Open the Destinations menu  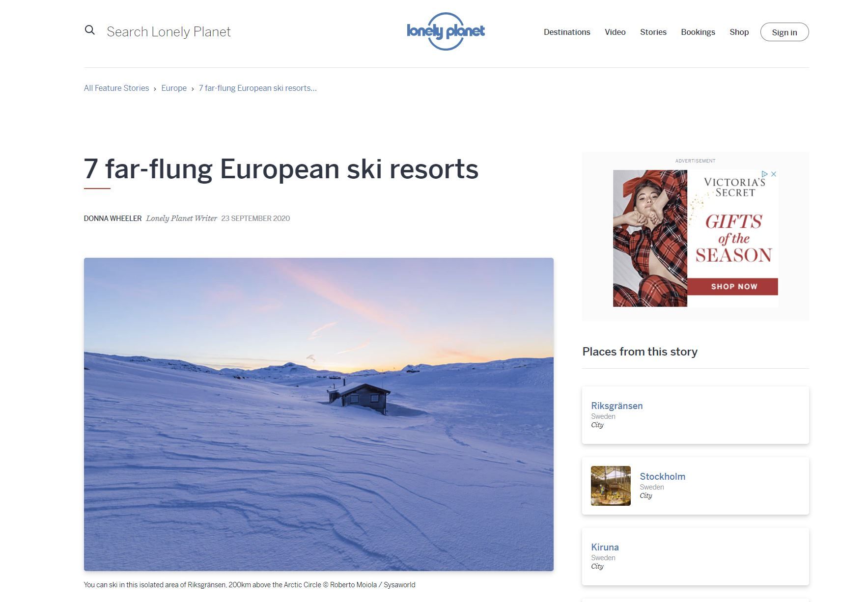pyautogui.click(x=567, y=32)
